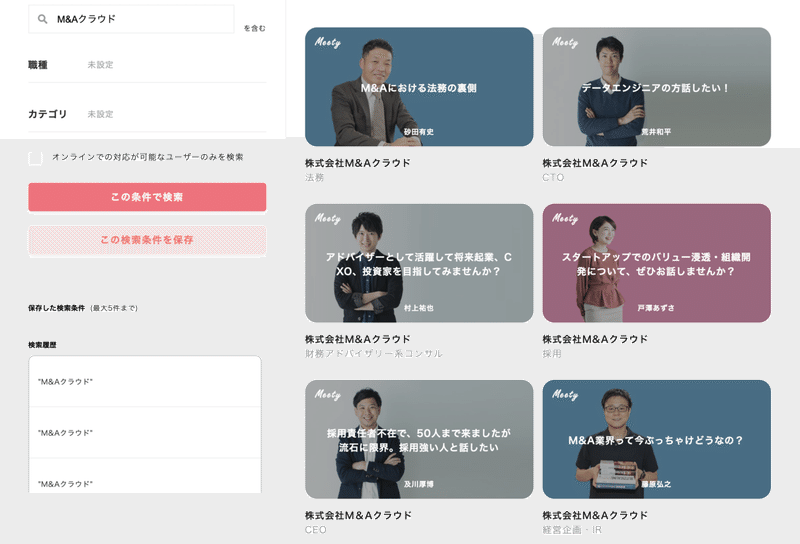Click the この検索条件を保存 button
This screenshot has height=544, width=800.
(147, 240)
